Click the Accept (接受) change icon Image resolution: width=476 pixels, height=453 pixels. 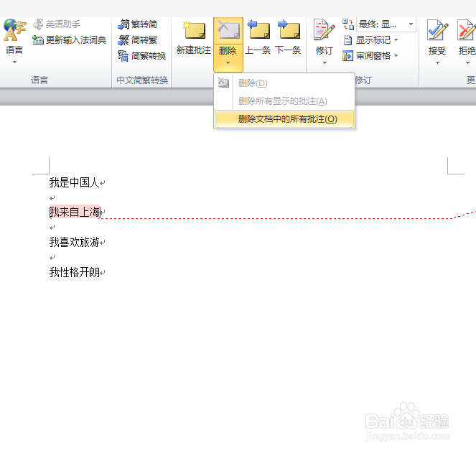pyautogui.click(x=437, y=30)
